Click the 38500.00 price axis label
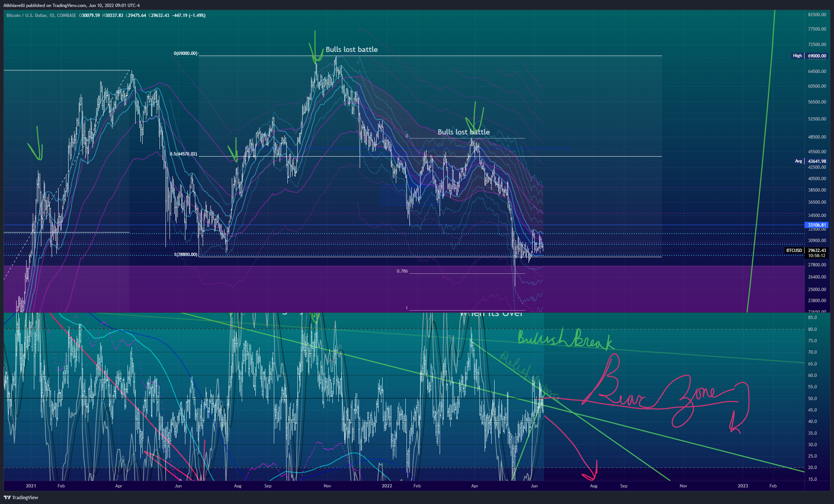Screen dimensions: 834x504 (817, 190)
